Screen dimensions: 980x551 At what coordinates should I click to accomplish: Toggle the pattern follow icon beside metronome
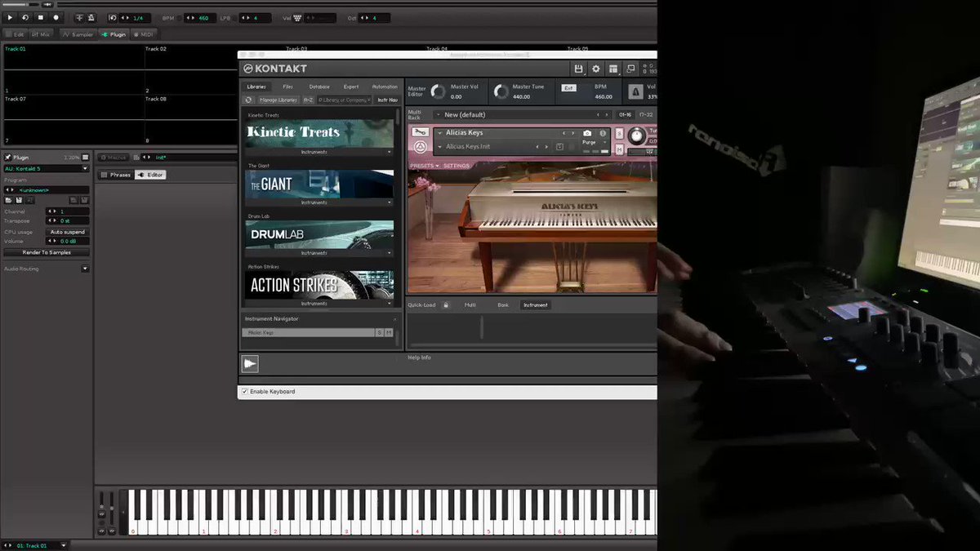(79, 17)
